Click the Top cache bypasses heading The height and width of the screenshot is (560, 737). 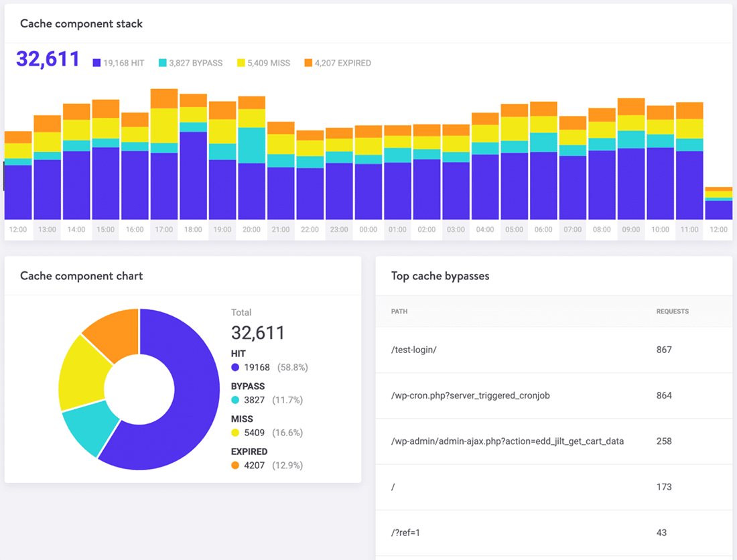[440, 276]
